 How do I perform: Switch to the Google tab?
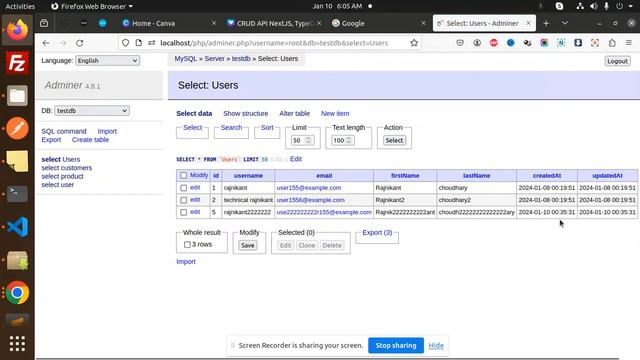pyautogui.click(x=353, y=23)
